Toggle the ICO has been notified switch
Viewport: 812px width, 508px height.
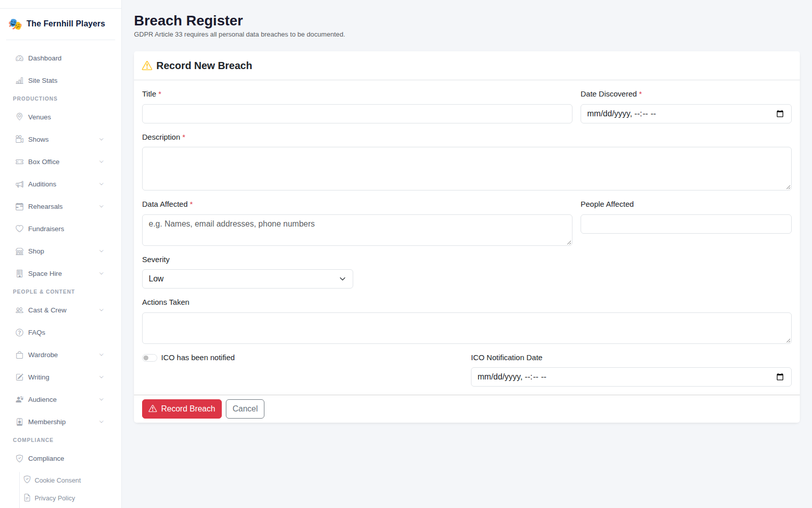pyautogui.click(x=150, y=358)
